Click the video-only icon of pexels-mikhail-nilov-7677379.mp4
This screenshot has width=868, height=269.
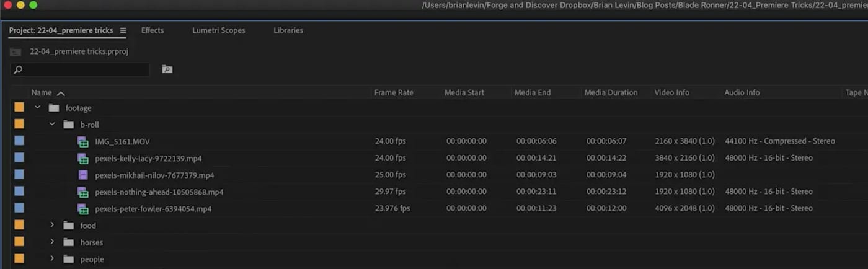(x=83, y=175)
